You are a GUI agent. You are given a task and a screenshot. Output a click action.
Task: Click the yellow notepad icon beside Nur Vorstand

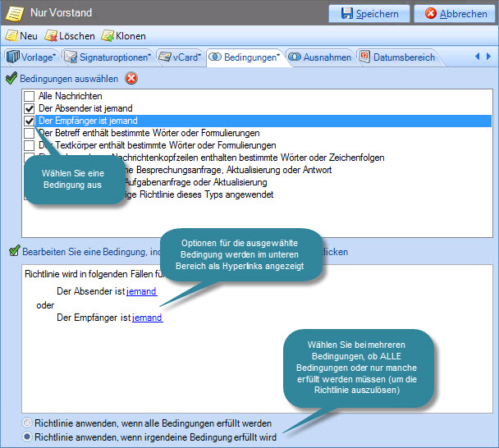[14, 13]
